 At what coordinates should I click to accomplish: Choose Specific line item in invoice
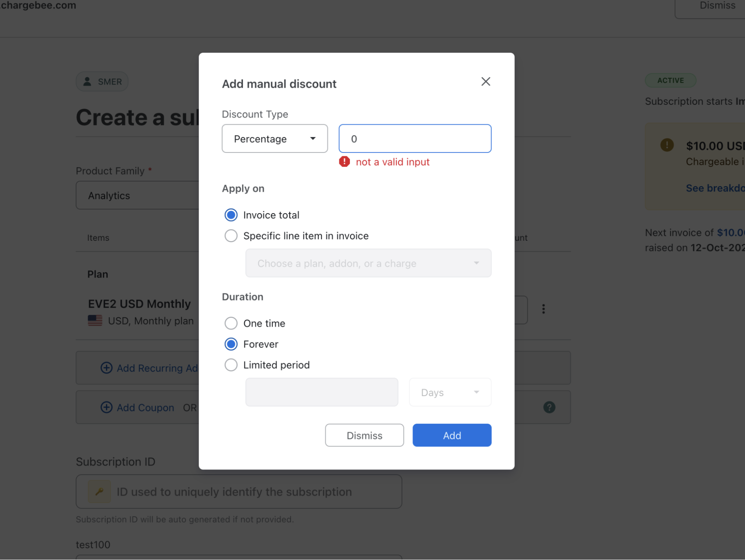[231, 235]
